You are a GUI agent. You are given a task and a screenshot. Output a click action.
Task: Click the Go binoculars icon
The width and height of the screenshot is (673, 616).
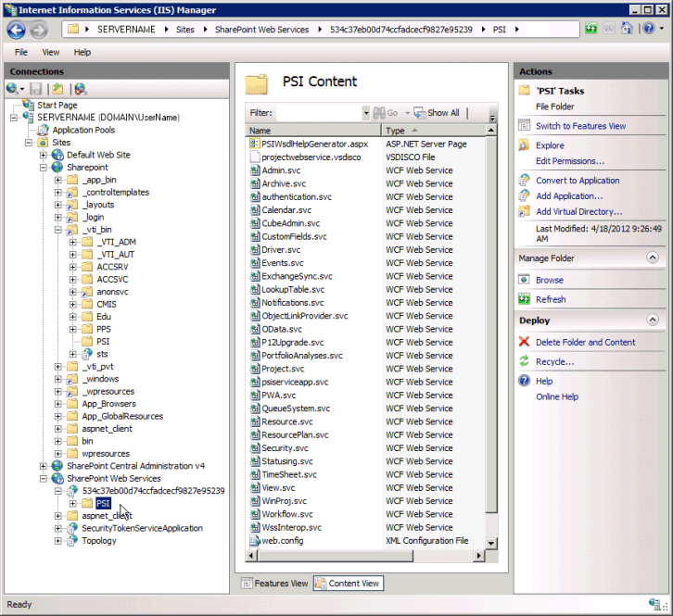(x=379, y=113)
